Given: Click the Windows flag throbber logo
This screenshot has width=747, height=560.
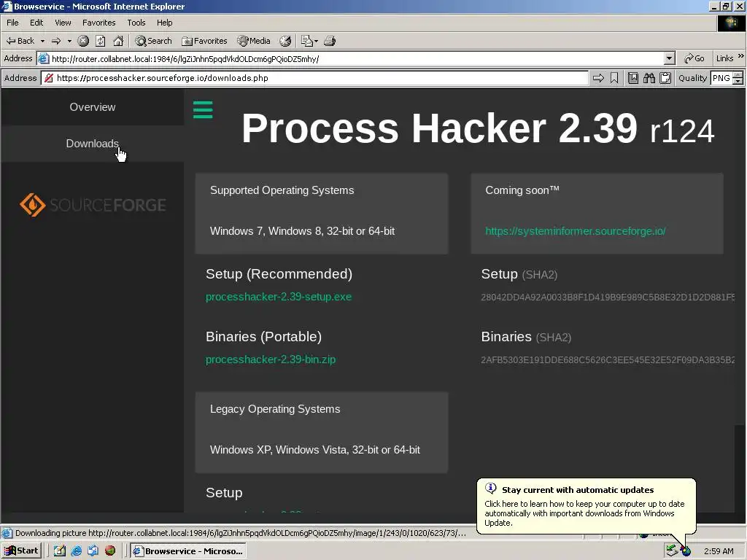Looking at the screenshot, I should (731, 23).
